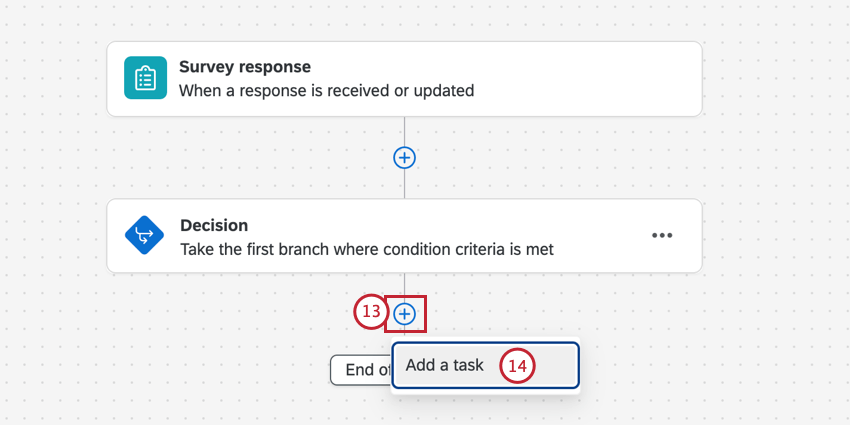Choose "Add a task" from the popup menu
The image size is (850, 425).
pyautogui.click(x=445, y=365)
